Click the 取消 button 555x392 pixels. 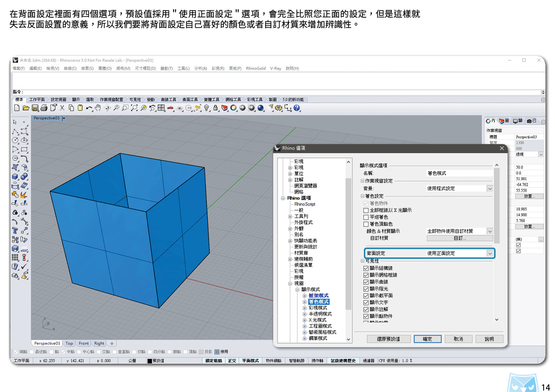pos(458,339)
